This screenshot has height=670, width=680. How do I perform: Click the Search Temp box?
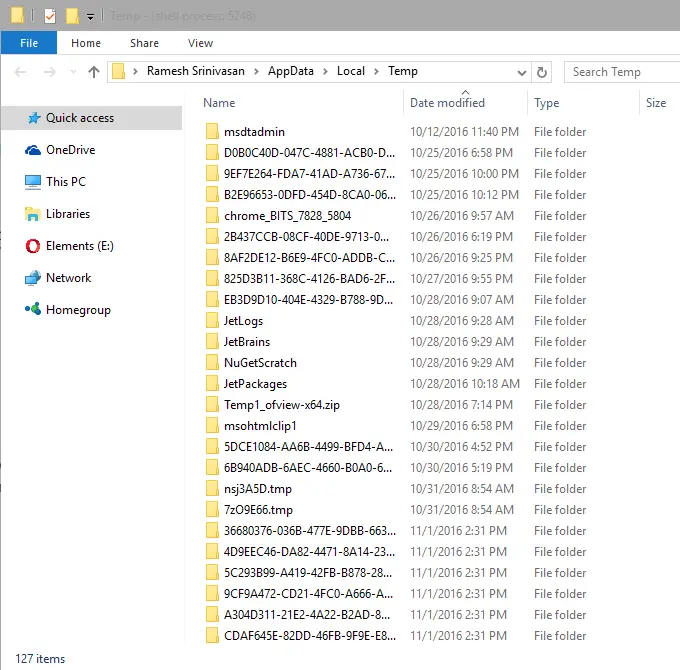(x=620, y=72)
